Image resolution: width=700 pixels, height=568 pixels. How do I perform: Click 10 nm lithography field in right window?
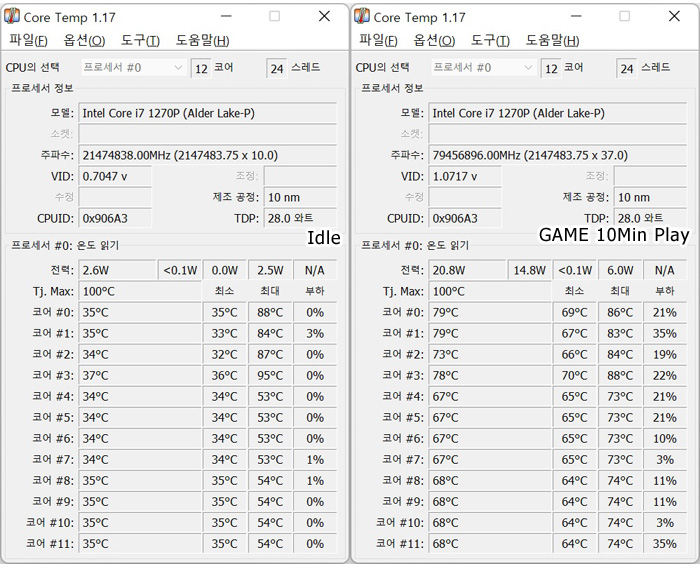coord(650,197)
